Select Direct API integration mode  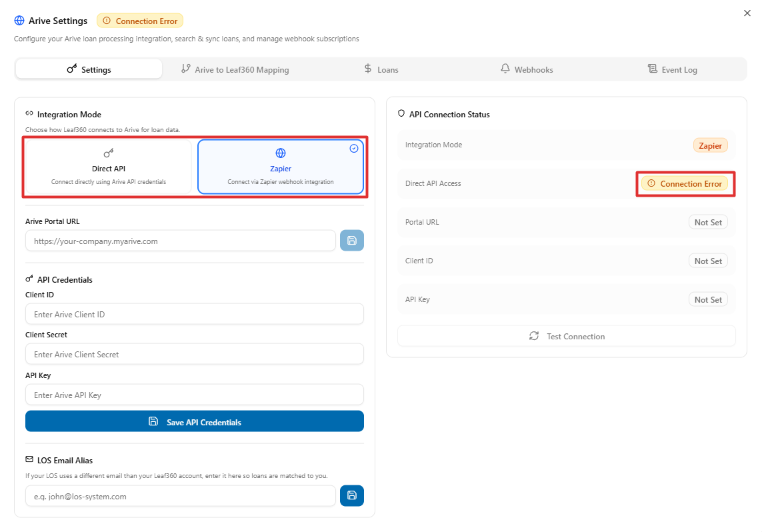coord(109,167)
